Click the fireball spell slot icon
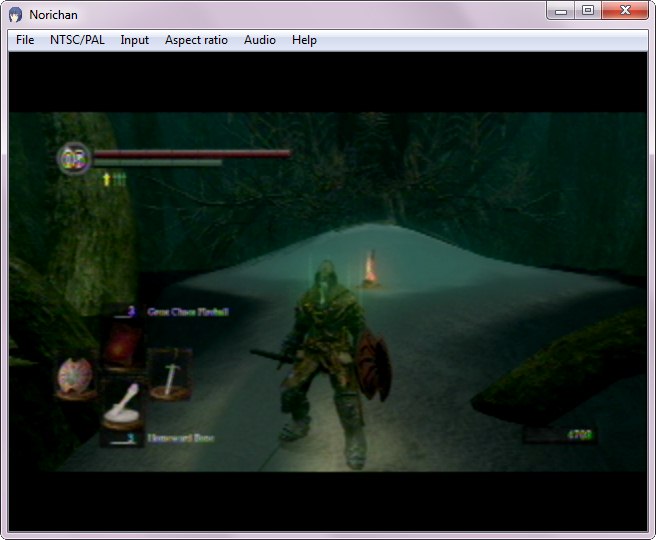The width and height of the screenshot is (656, 540). pos(124,345)
